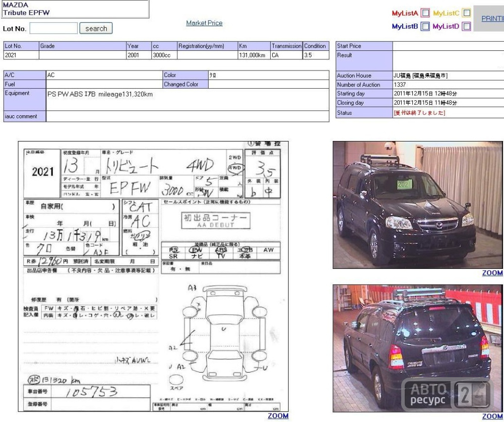Click the Closing day date value
The width and height of the screenshot is (504, 422).
point(425,103)
